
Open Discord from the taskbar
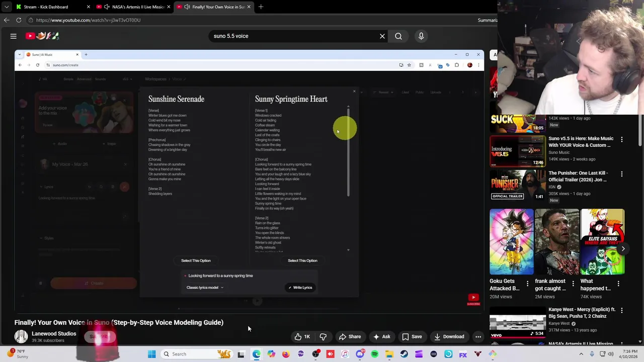(x=360, y=354)
